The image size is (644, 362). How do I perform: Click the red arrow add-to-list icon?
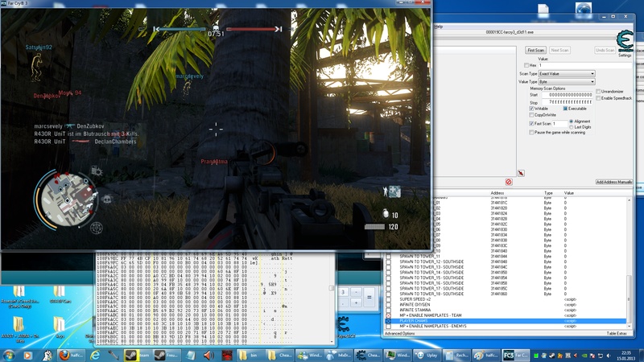521,173
